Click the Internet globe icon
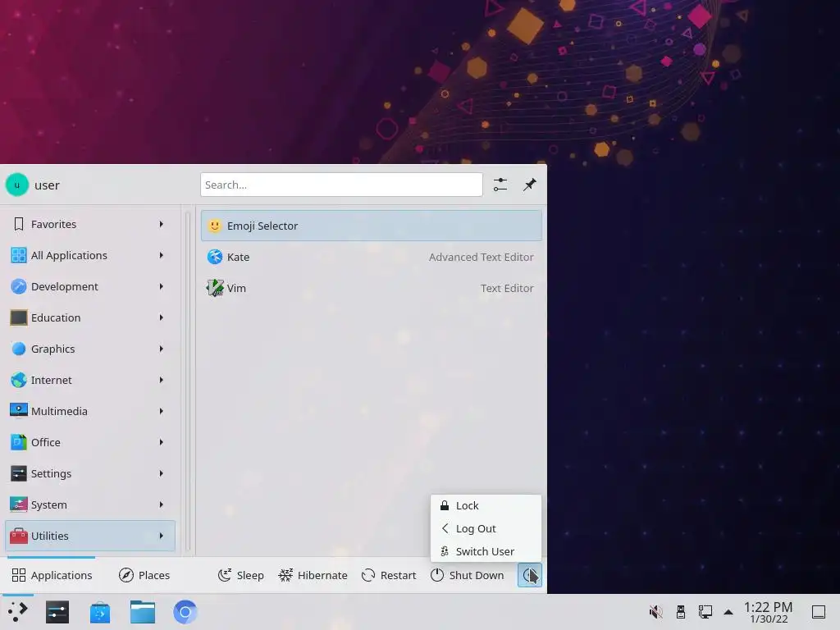 click(x=19, y=380)
